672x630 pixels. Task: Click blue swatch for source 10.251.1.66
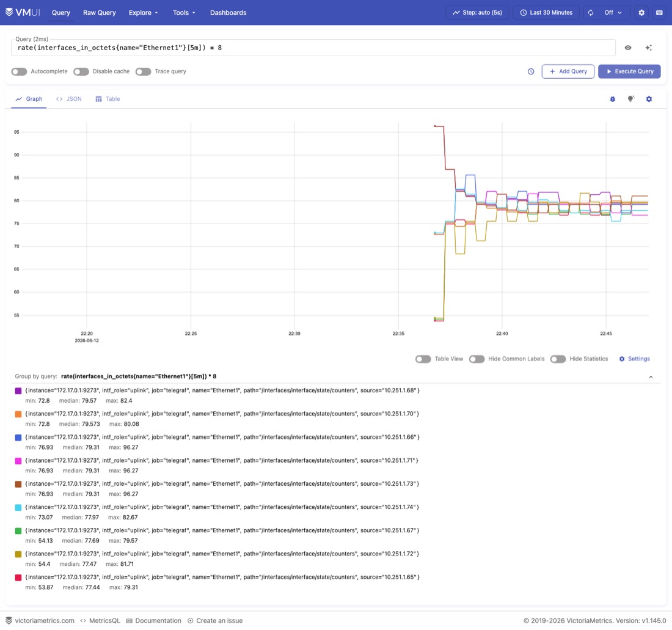pos(18,438)
